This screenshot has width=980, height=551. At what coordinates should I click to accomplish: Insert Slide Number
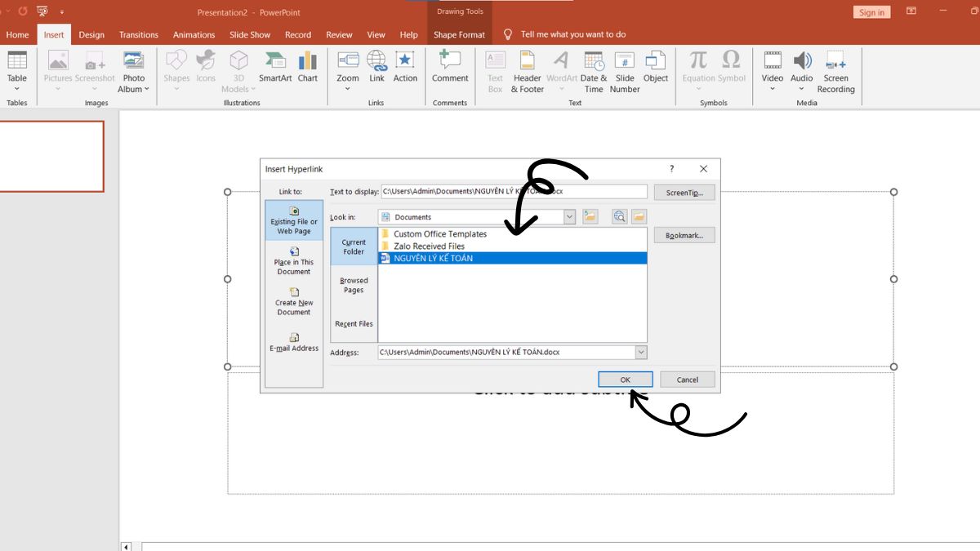click(x=625, y=72)
